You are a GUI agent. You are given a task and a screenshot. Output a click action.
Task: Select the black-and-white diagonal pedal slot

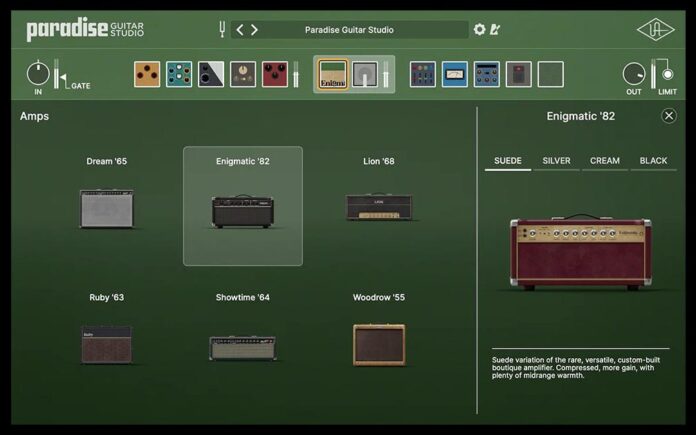point(211,74)
